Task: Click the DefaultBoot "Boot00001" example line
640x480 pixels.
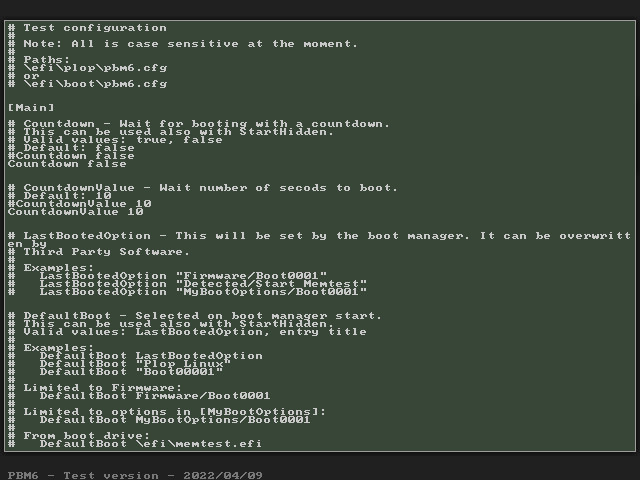Action: pos(131,372)
